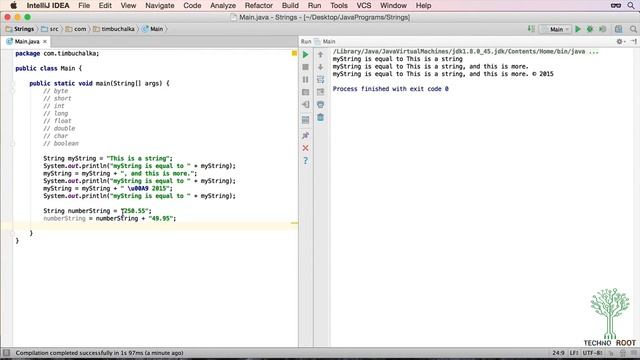
Task: Collapse comment block fold marker at boolean
Action: pyautogui.click(x=13, y=144)
